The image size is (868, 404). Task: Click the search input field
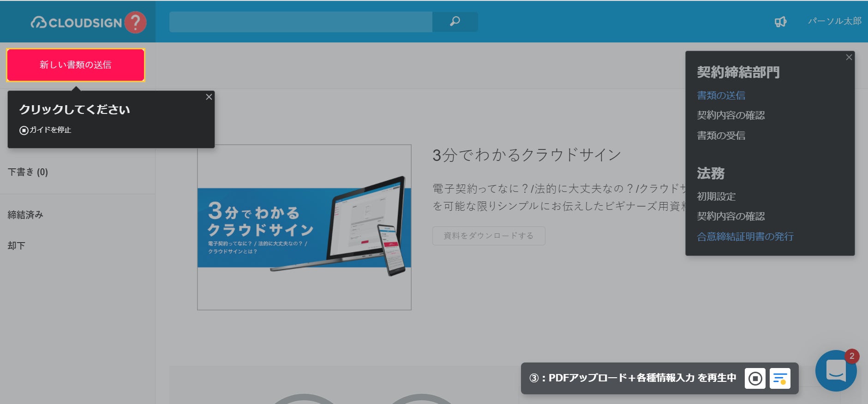click(301, 22)
